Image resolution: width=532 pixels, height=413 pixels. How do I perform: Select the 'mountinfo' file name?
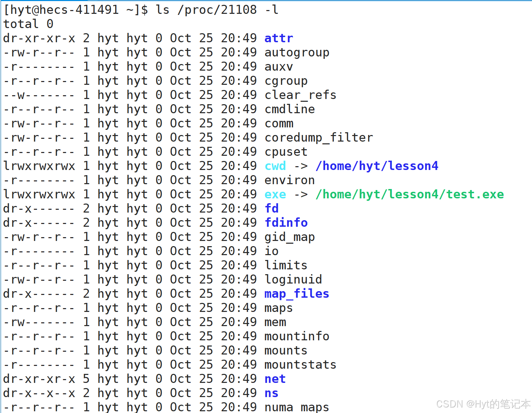click(297, 336)
